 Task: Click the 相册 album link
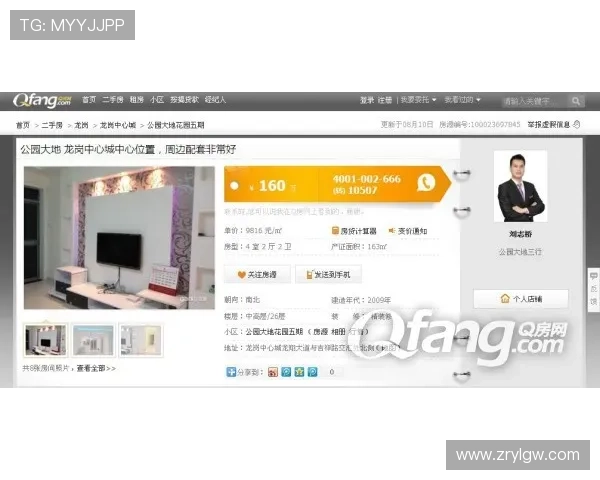point(338,331)
